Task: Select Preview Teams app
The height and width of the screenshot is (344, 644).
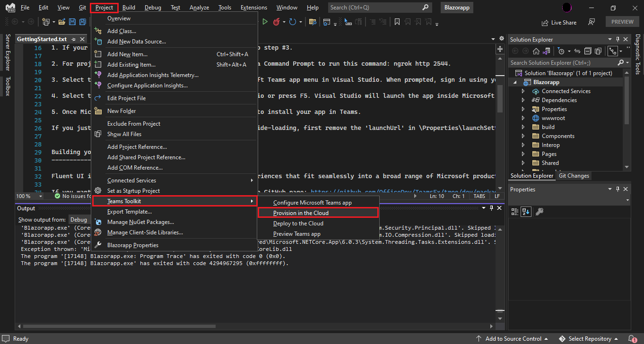Action: (x=318, y=234)
